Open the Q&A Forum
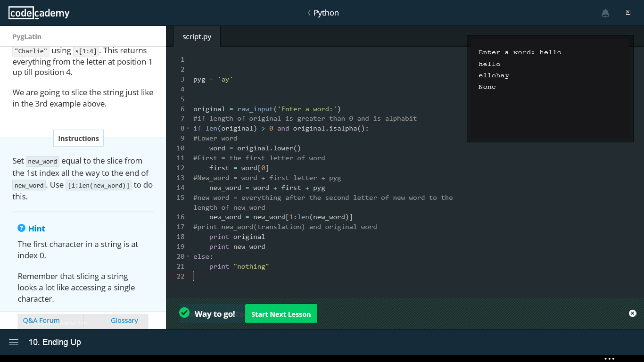This screenshot has width=644, height=362. 41,321
